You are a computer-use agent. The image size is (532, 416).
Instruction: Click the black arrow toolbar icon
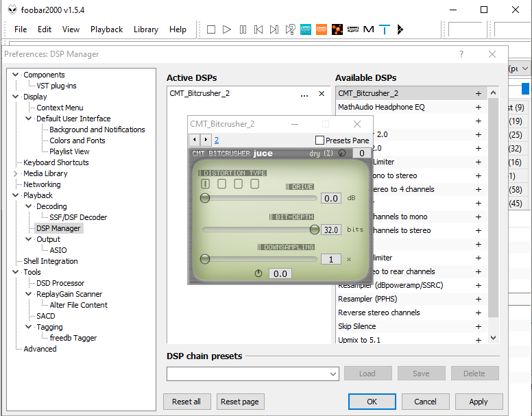point(400,29)
